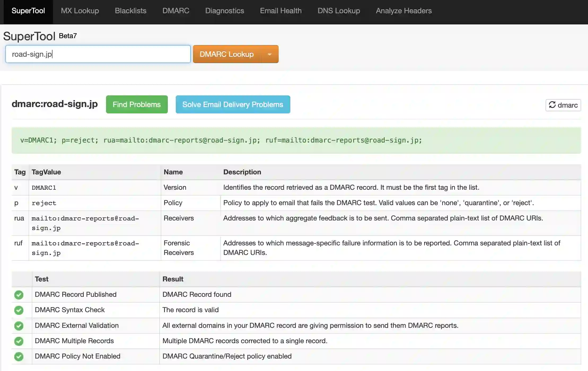Click 'DMARC Record found' result
This screenshot has width=588, height=371.
pos(197,294)
